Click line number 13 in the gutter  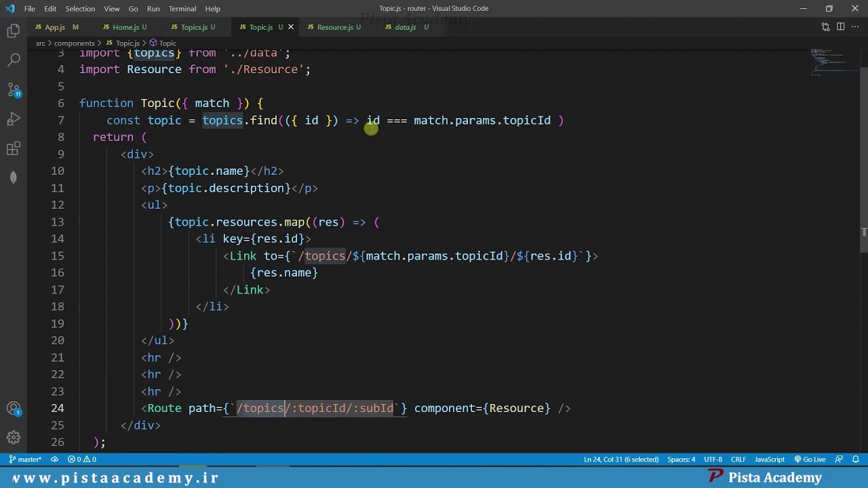pos(58,222)
